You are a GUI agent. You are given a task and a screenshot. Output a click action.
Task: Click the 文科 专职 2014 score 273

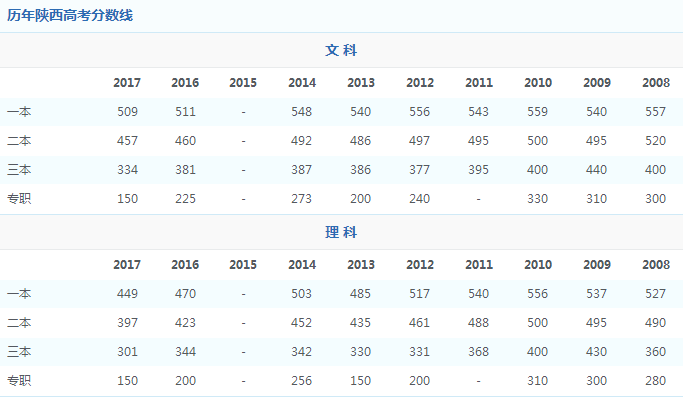302,199
